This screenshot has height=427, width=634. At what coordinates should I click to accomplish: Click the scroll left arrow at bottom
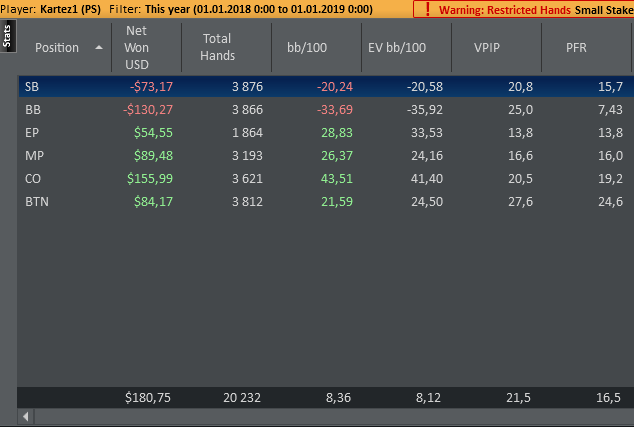tap(26, 416)
